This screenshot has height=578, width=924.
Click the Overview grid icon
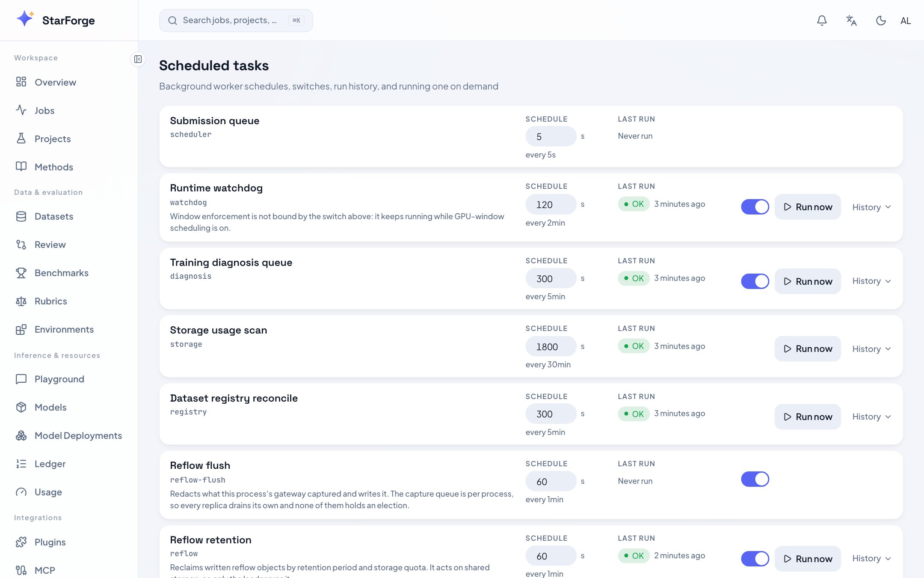coord(21,82)
